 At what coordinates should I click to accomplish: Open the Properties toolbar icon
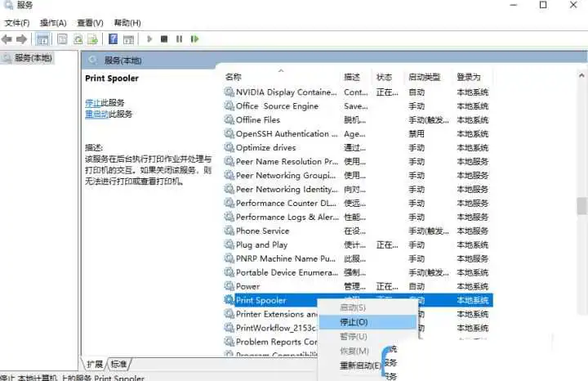click(62, 39)
